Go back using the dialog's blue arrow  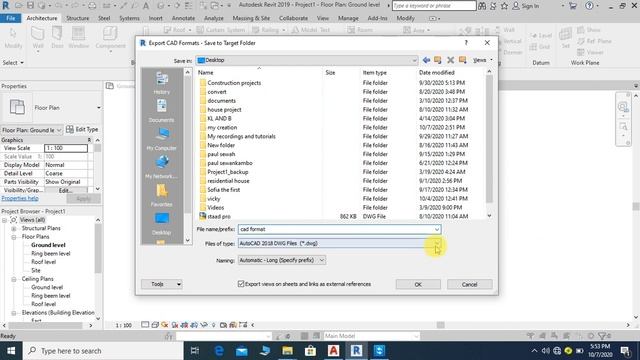click(426, 60)
